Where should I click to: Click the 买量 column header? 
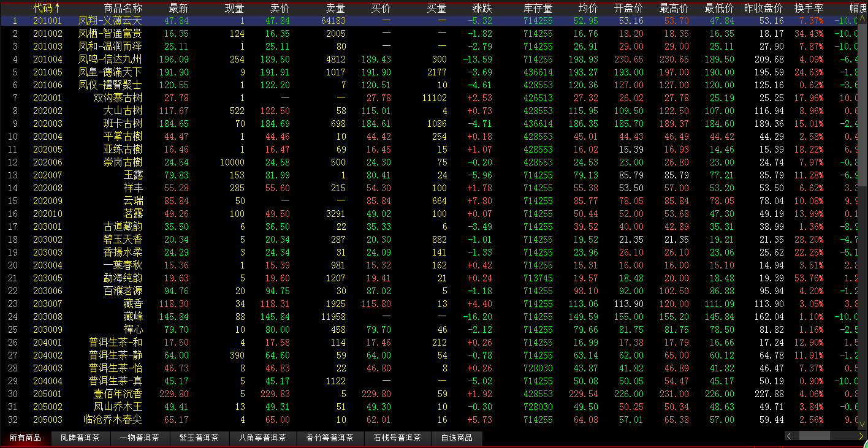436,8
